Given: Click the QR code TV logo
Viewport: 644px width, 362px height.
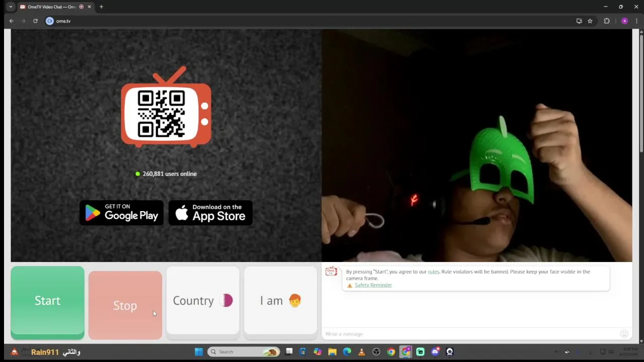Looking at the screenshot, I should click(166, 107).
